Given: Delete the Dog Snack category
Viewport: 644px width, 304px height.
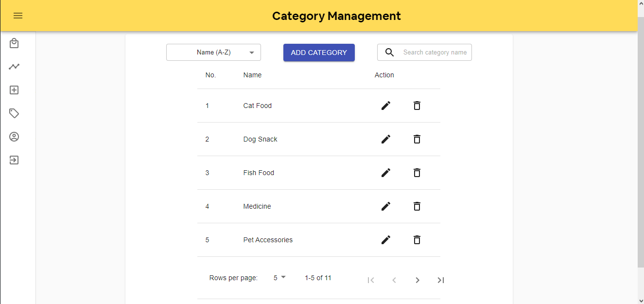Looking at the screenshot, I should (x=417, y=139).
